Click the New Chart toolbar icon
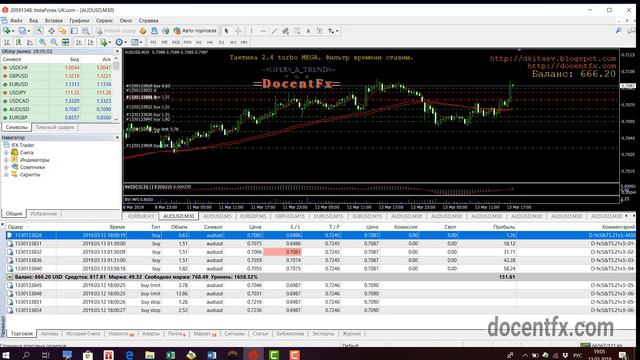Screen dimensions: 640x360 pyautogui.click(x=7, y=31)
